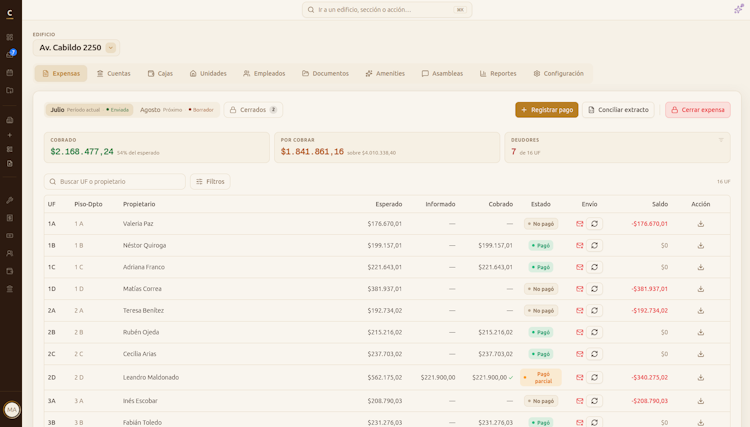Click the mail icon in Teresa Benítez row
This screenshot has height=427, width=750.
tap(580, 310)
